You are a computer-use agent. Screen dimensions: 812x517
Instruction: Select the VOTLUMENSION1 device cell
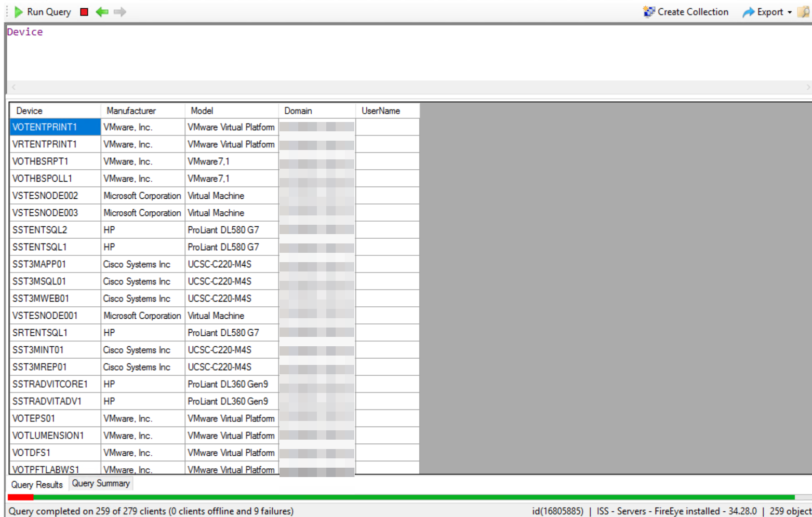(x=55, y=436)
